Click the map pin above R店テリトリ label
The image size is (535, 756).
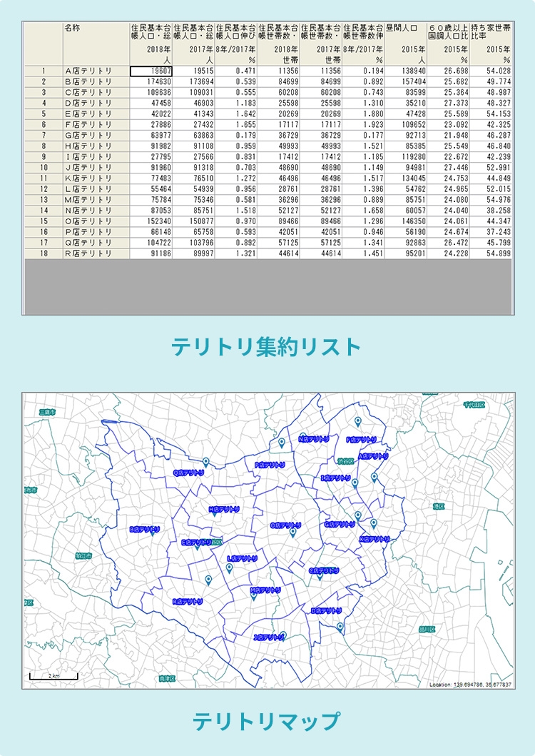pos(208,580)
